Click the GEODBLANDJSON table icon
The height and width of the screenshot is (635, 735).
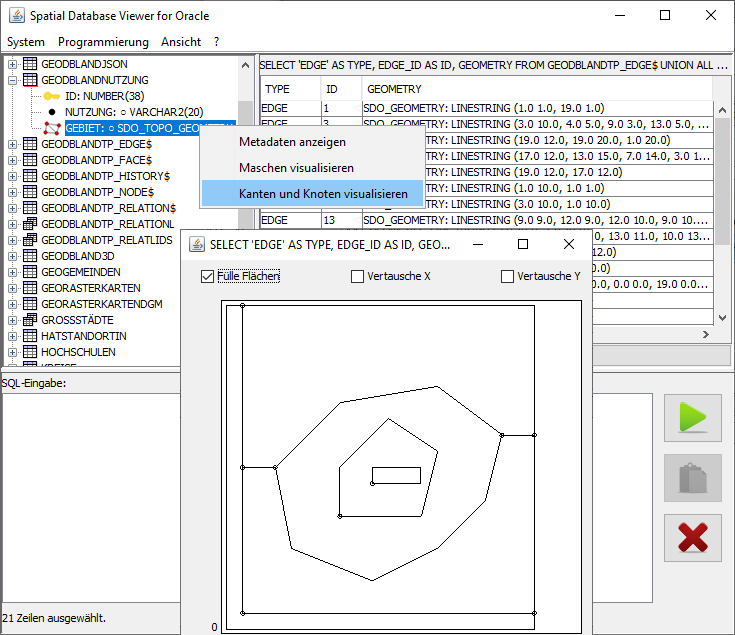pyautogui.click(x=30, y=64)
